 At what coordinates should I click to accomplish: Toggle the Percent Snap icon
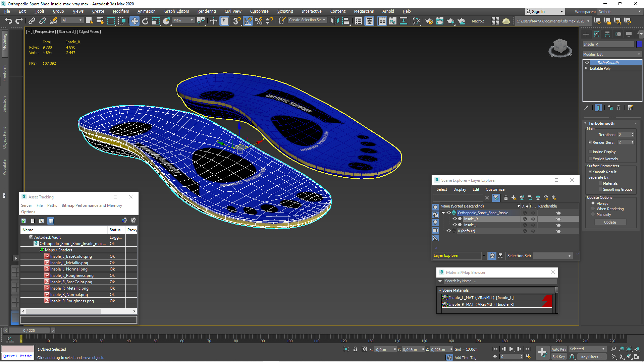pos(259,21)
